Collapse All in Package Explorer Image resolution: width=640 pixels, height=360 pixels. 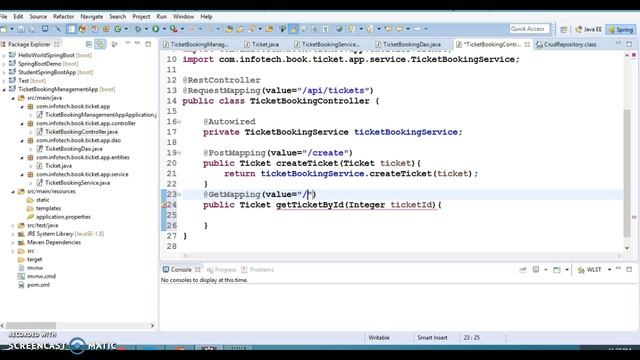pos(89,44)
